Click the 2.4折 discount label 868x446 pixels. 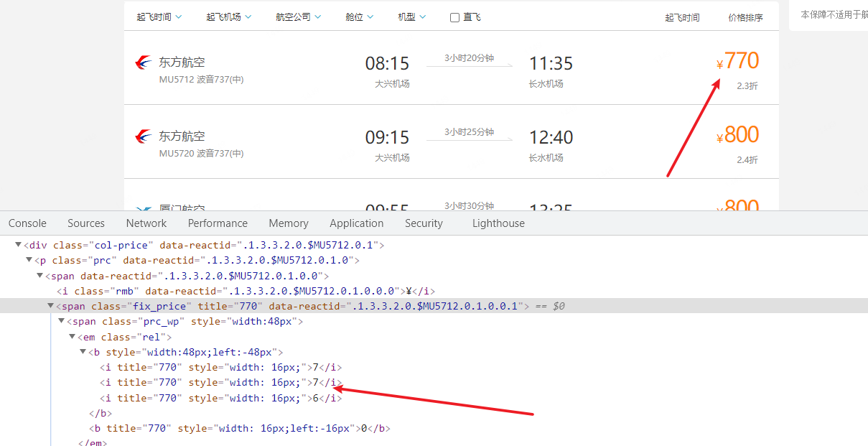(x=747, y=160)
